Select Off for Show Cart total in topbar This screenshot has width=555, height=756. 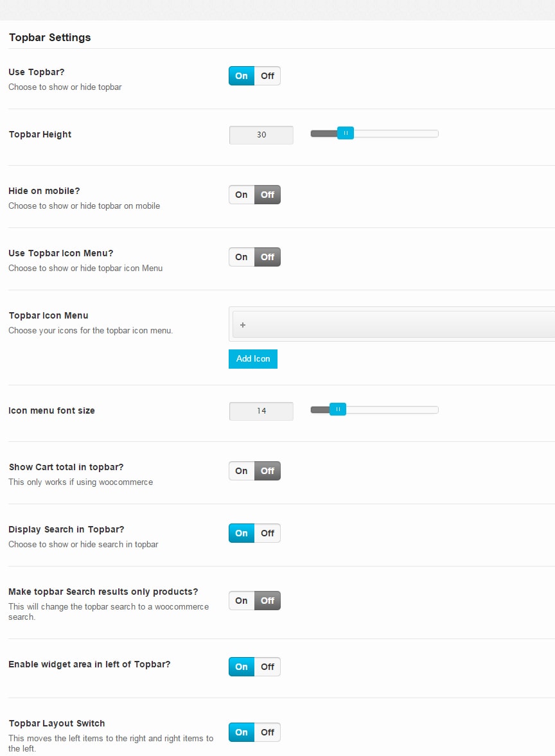pos(267,471)
